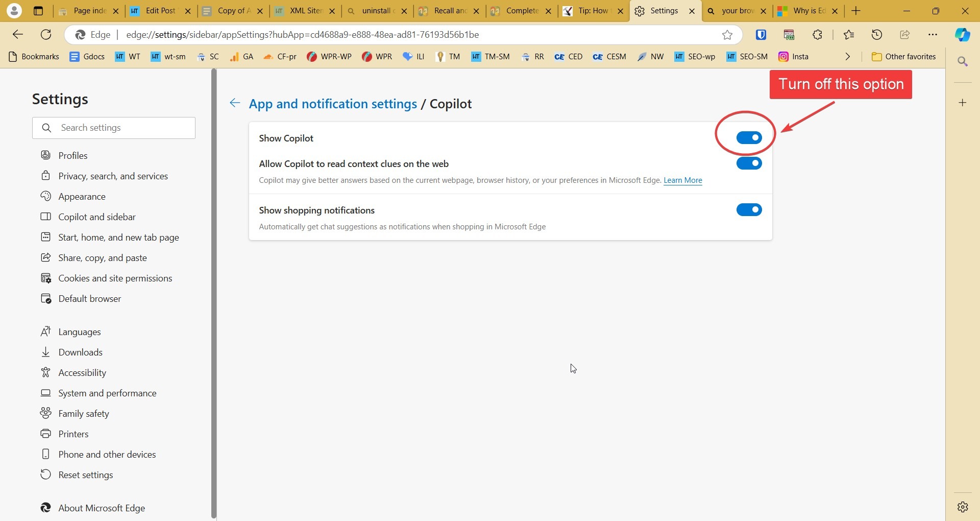Open Favorites hub icon
This screenshot has width=980, height=521.
point(849,34)
